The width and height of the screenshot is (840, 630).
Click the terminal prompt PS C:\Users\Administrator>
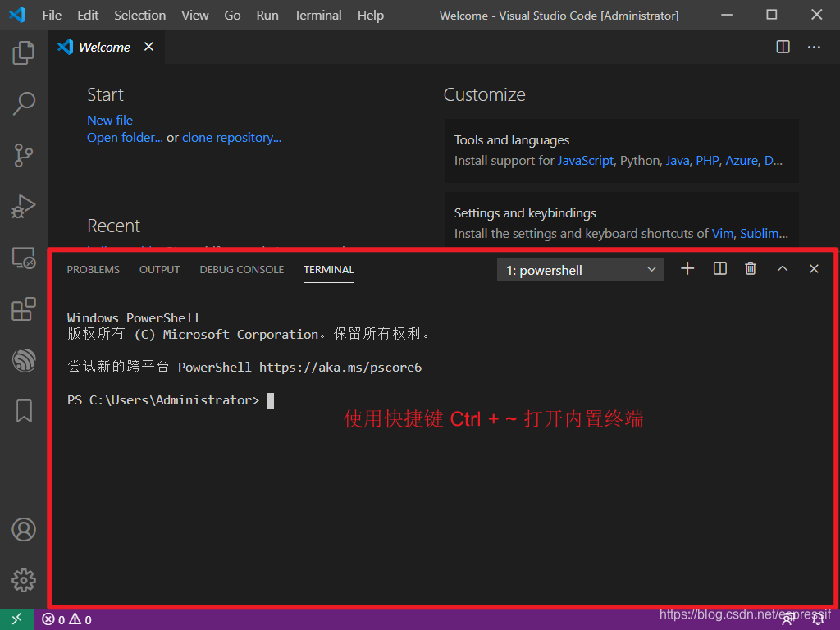[163, 400]
